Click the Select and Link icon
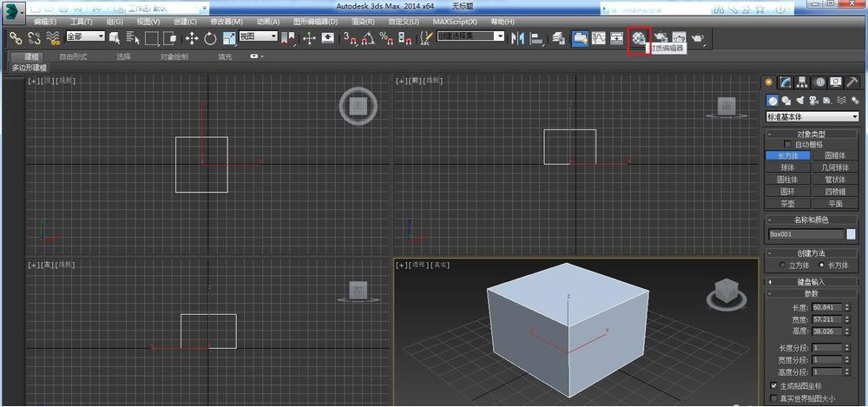The height and width of the screenshot is (407, 868). tap(15, 38)
